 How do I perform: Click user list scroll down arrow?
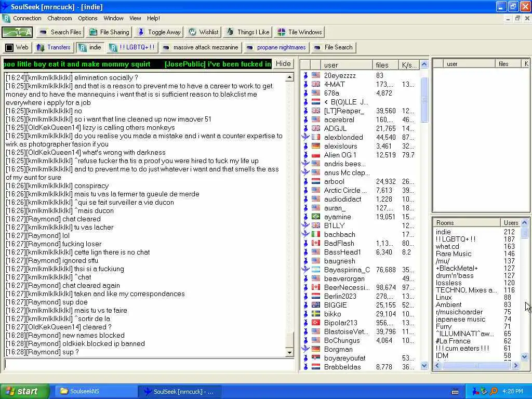pyautogui.click(x=424, y=365)
